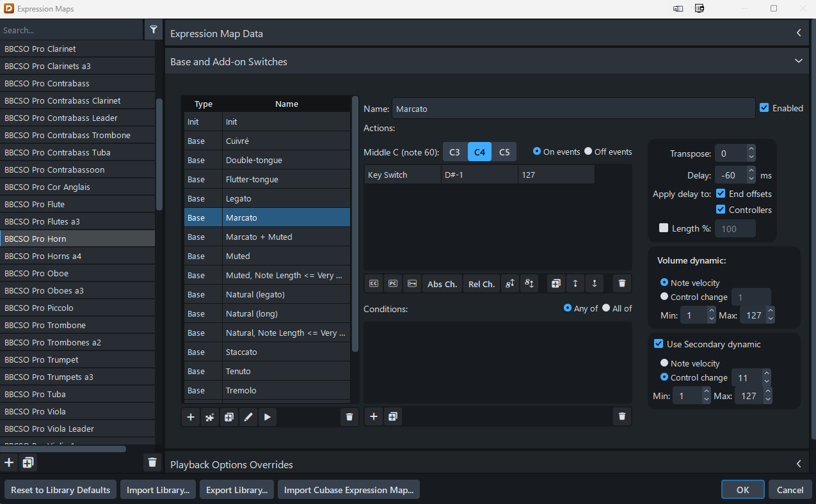Click Reset to Library Defaults
The width and height of the screenshot is (816, 504).
[x=61, y=490]
